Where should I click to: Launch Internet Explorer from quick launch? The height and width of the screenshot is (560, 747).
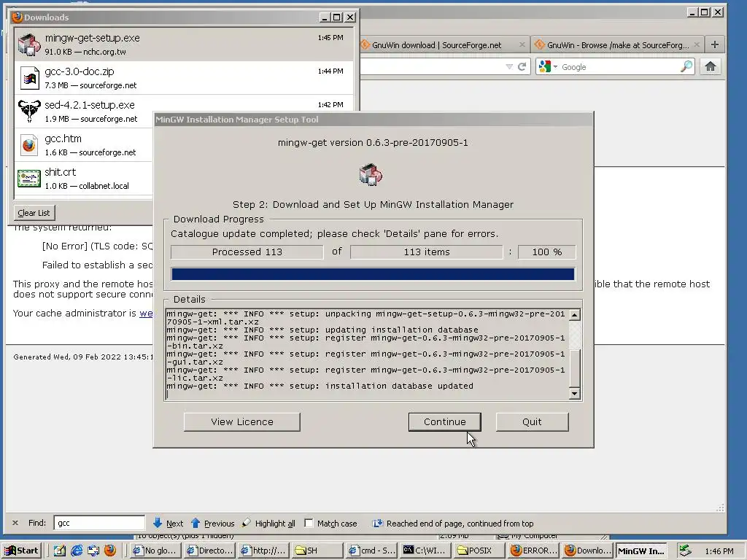pos(77,551)
